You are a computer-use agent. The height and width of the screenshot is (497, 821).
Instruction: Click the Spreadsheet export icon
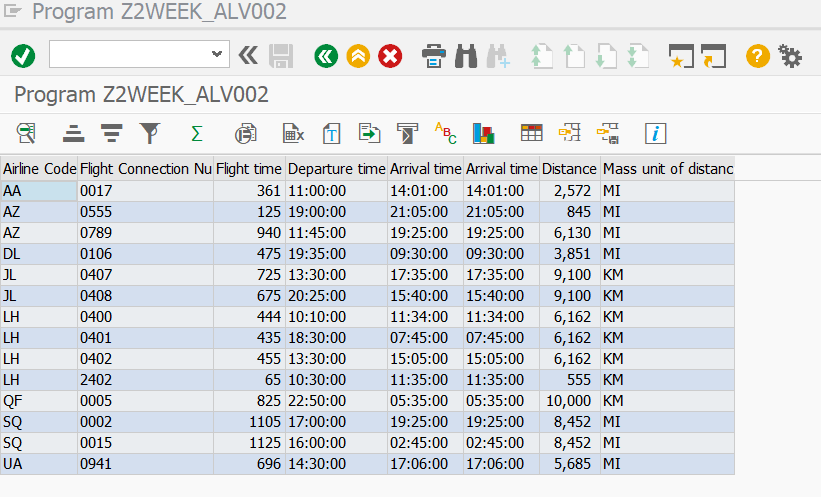(x=293, y=134)
